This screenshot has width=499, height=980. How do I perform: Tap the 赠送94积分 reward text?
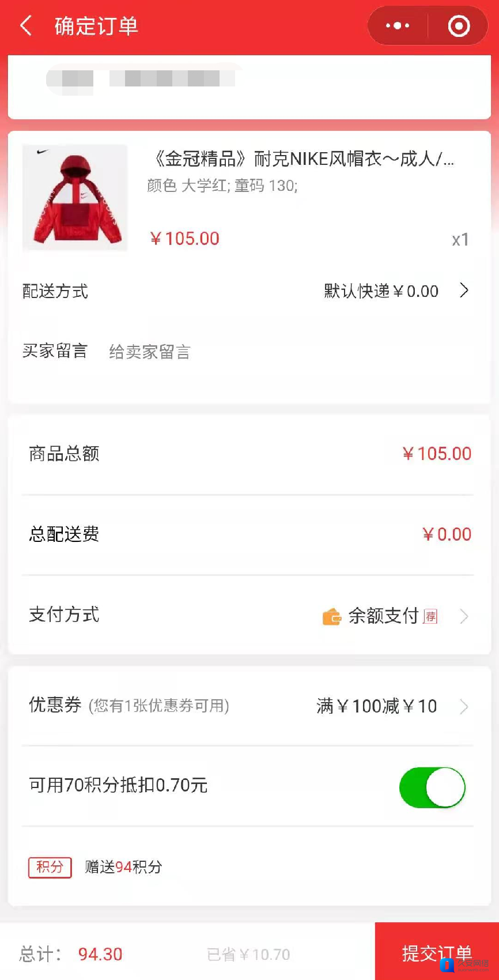[123, 867]
